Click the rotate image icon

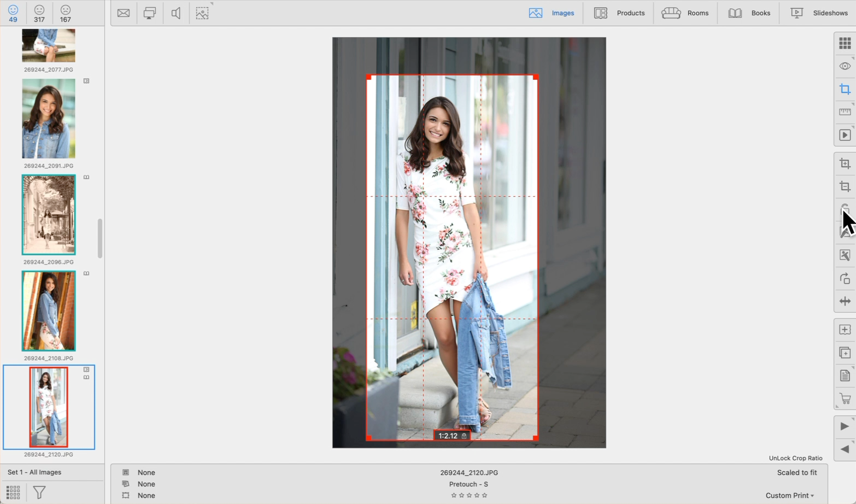click(845, 278)
